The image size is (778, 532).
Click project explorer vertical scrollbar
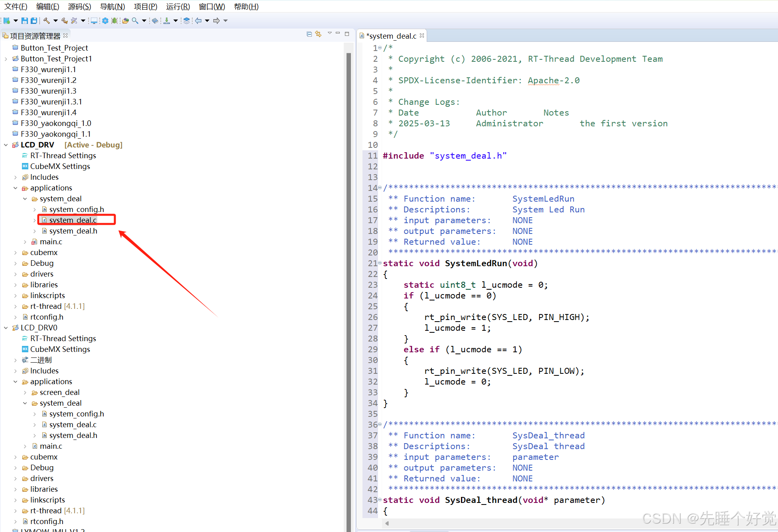pos(349,279)
